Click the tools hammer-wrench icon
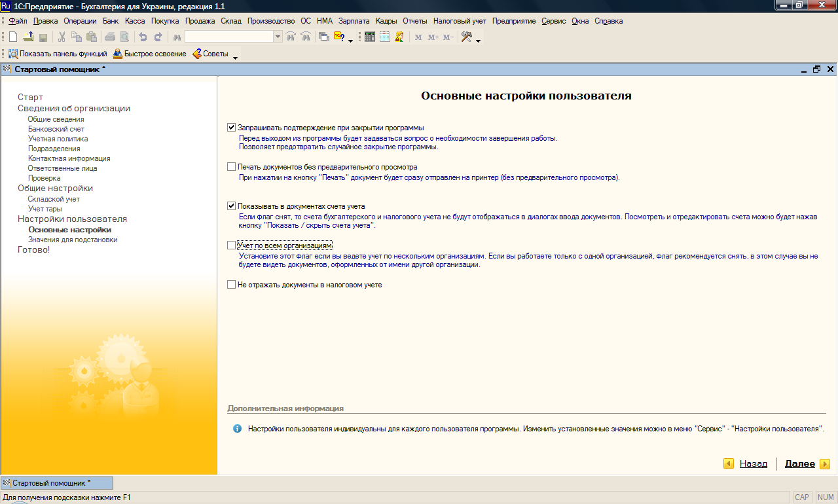The width and height of the screenshot is (838, 504). [467, 37]
